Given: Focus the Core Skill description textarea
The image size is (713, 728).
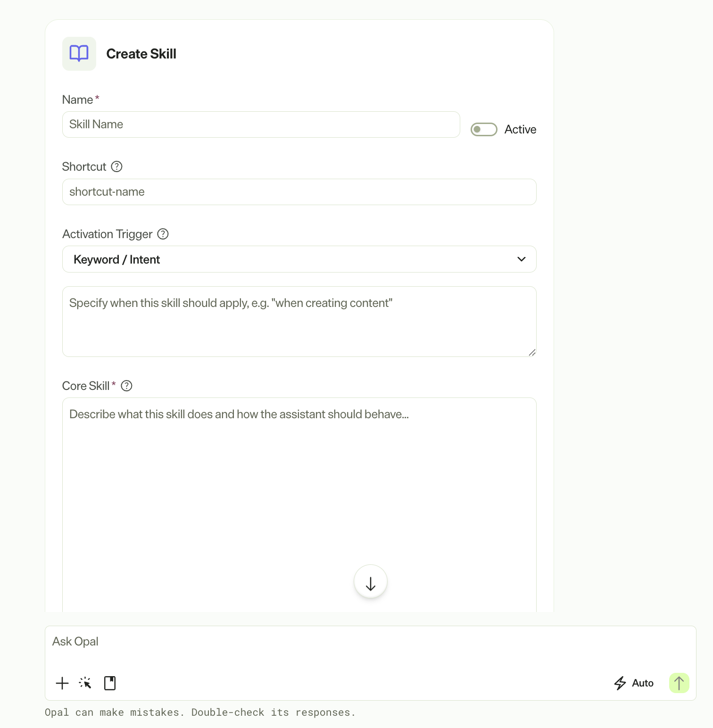Looking at the screenshot, I should tap(299, 505).
